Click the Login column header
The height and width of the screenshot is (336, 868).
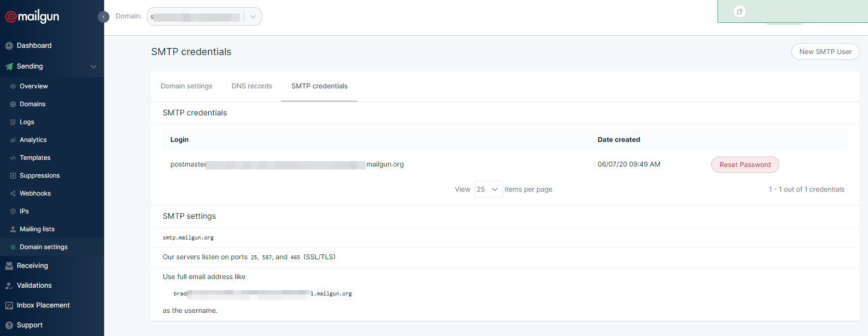point(179,140)
